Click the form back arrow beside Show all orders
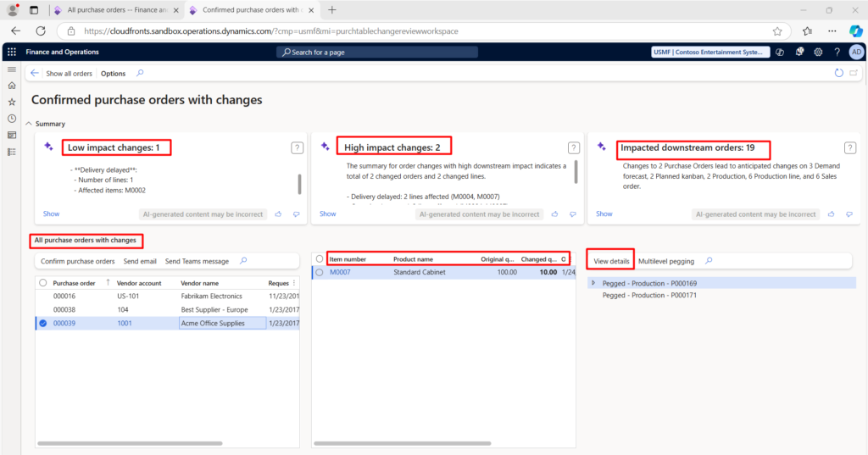 (x=34, y=73)
